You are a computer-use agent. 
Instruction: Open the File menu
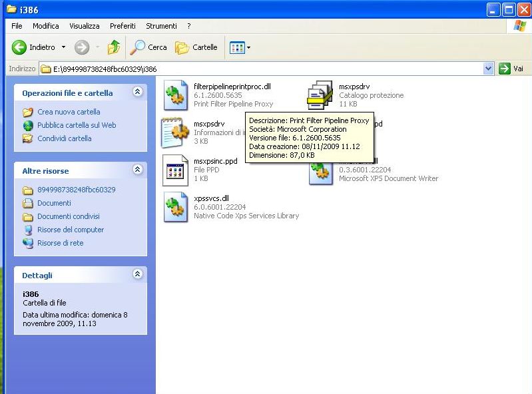coord(17,26)
